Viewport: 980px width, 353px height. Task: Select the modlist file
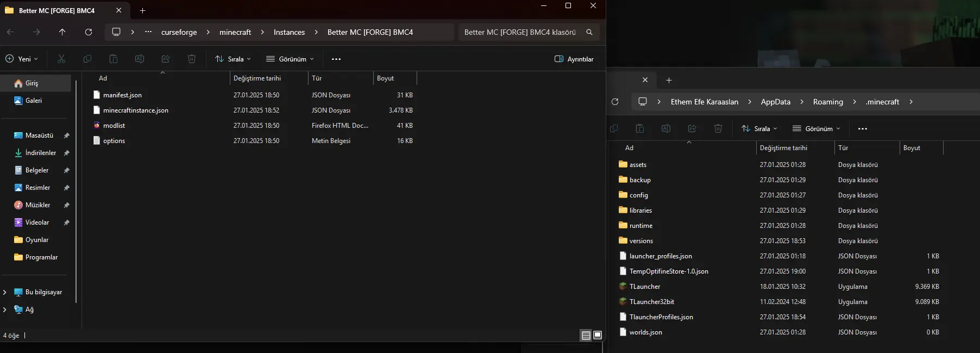click(x=114, y=126)
